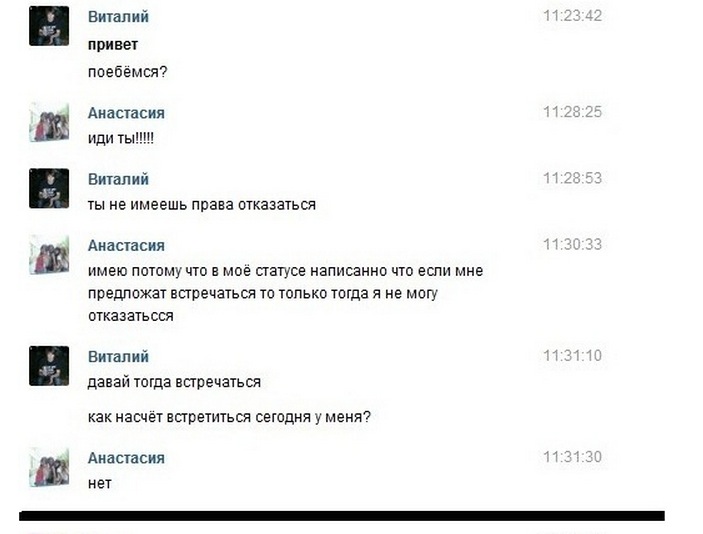Open Анастасия's avatar at 11:28:25 message
Screen dimensions: 703x534
click(x=49, y=122)
